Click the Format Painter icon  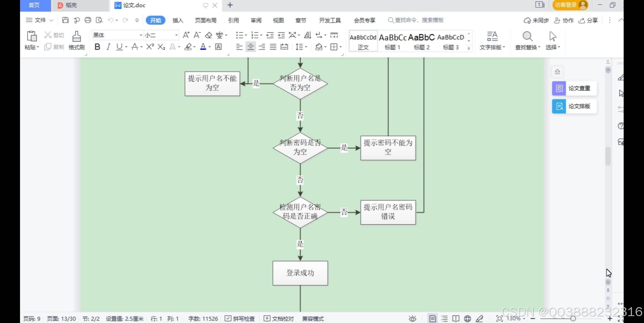pos(76,36)
